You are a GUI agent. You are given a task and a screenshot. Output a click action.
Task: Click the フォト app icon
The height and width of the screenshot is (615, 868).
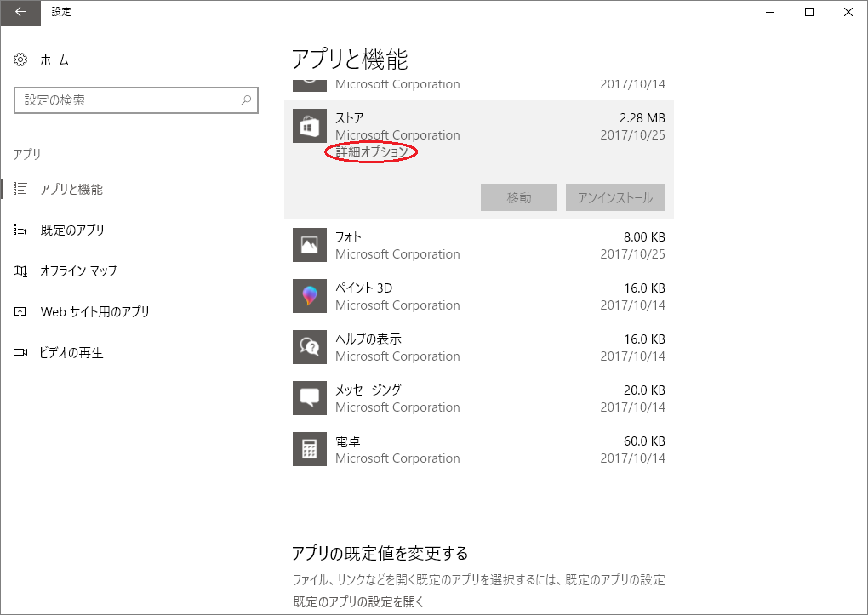(x=310, y=245)
